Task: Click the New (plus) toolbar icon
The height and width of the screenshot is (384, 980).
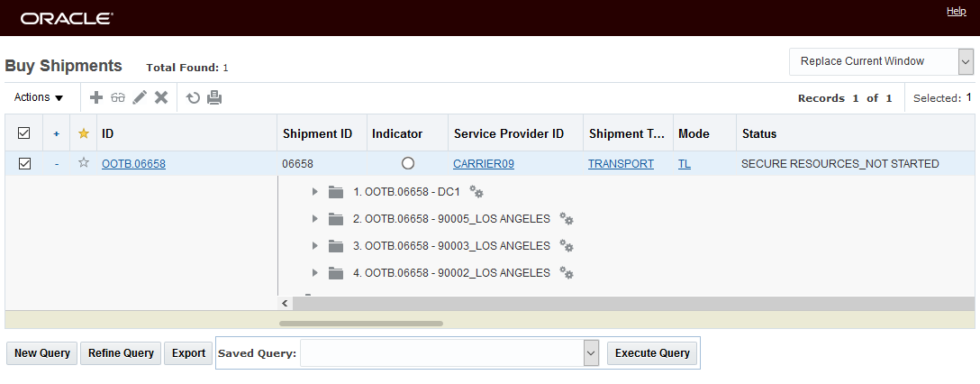Action: 96,97
